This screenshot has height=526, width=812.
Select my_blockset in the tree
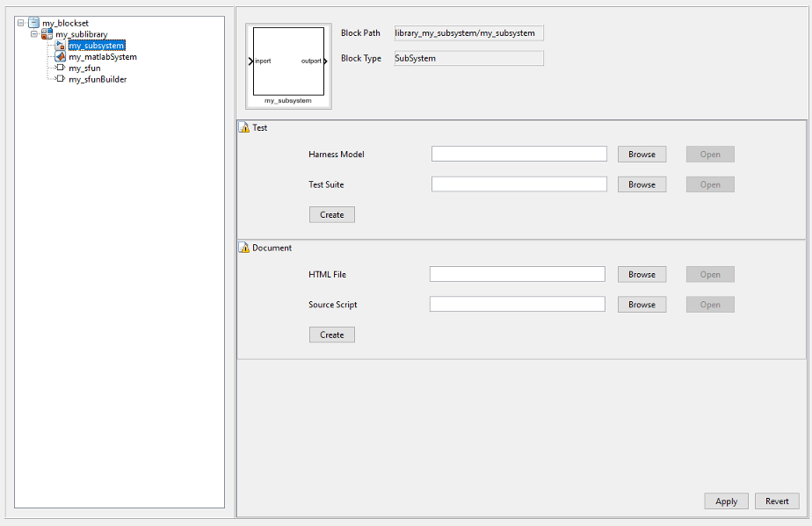tap(65, 24)
